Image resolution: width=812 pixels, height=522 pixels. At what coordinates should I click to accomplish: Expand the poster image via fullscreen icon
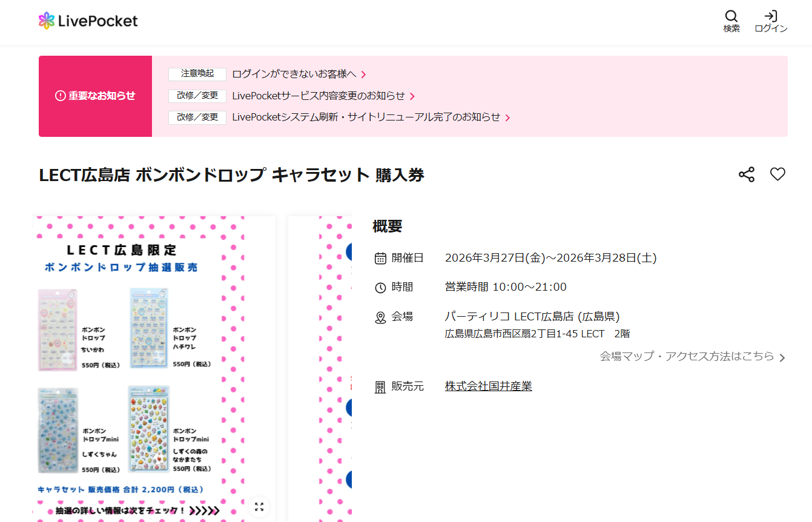point(259,507)
